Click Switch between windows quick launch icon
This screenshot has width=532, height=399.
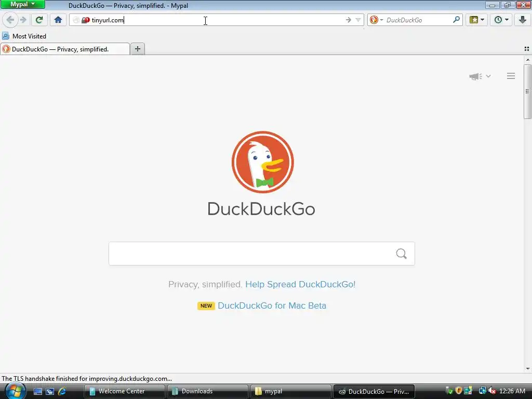(x=50, y=392)
